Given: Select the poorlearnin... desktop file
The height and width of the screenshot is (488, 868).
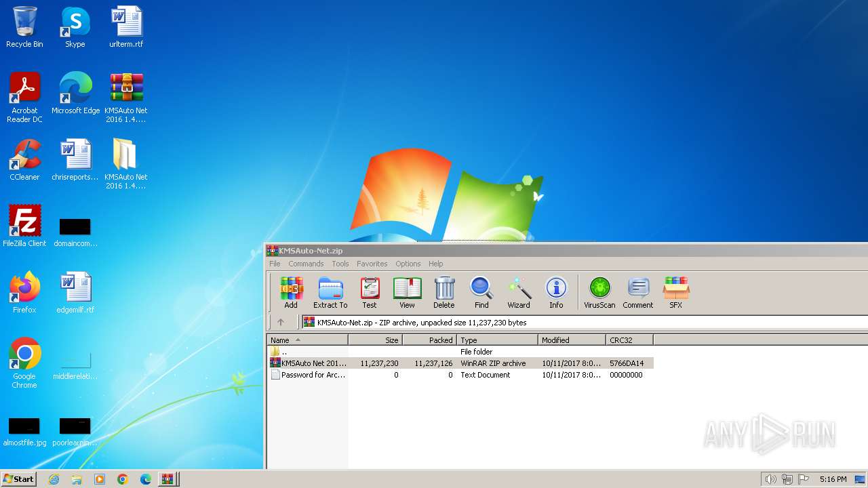Looking at the screenshot, I should 75,431.
